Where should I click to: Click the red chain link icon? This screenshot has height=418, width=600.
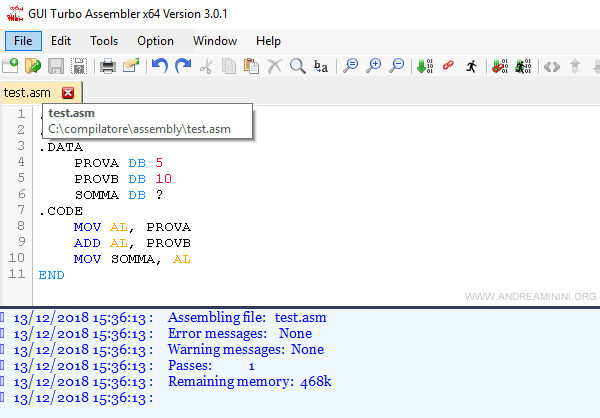tap(447, 66)
